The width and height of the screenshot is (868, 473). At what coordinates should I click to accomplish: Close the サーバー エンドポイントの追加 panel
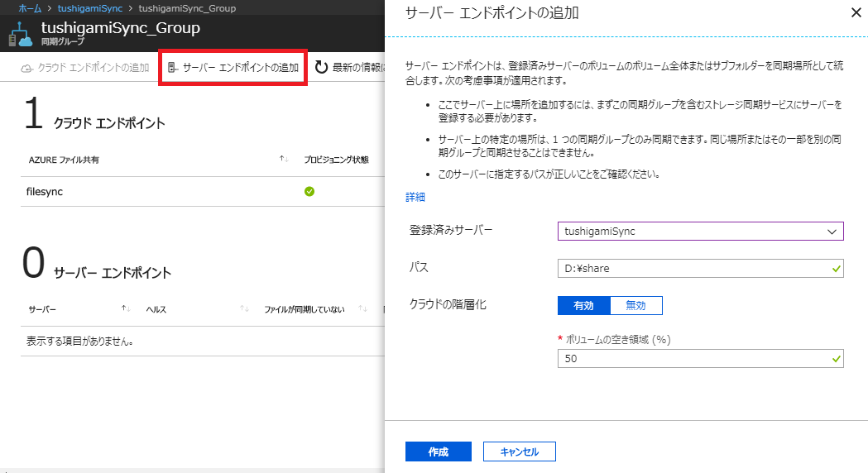(x=856, y=12)
